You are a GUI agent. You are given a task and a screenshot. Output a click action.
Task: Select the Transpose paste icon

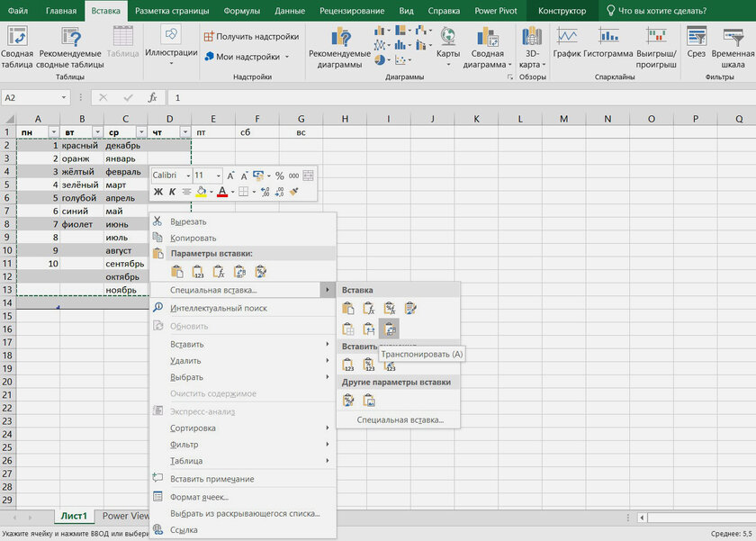[x=389, y=329]
